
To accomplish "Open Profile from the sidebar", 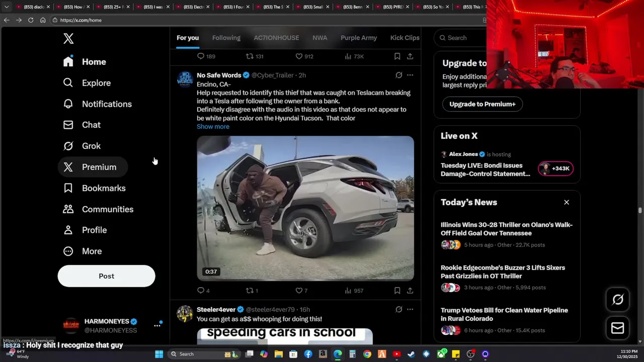I will 85,230.
